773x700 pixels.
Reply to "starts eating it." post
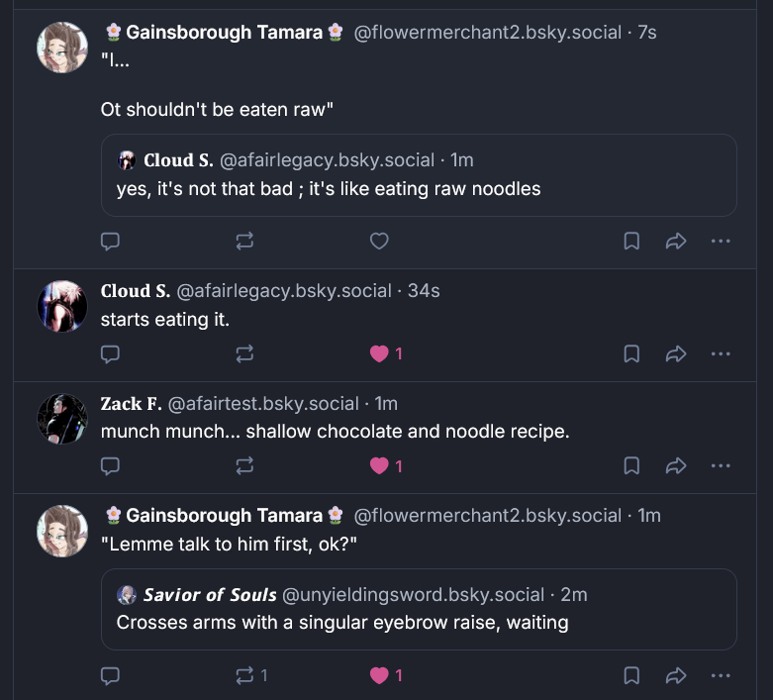coord(111,353)
